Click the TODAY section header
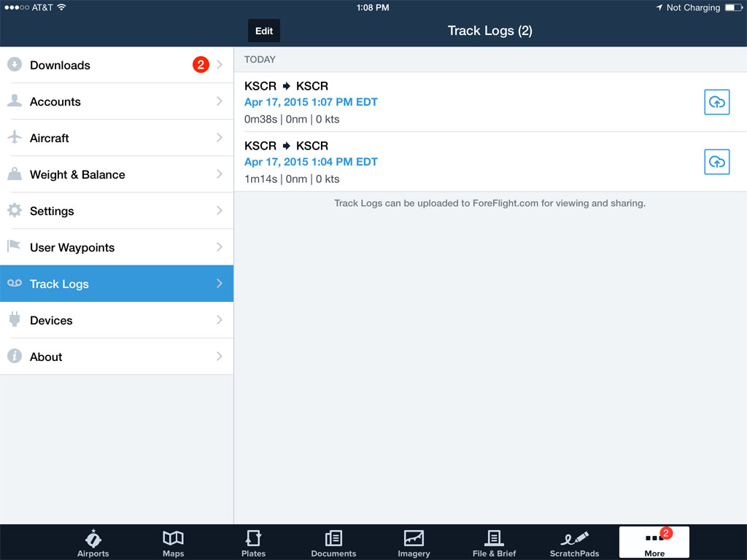 pyautogui.click(x=260, y=60)
